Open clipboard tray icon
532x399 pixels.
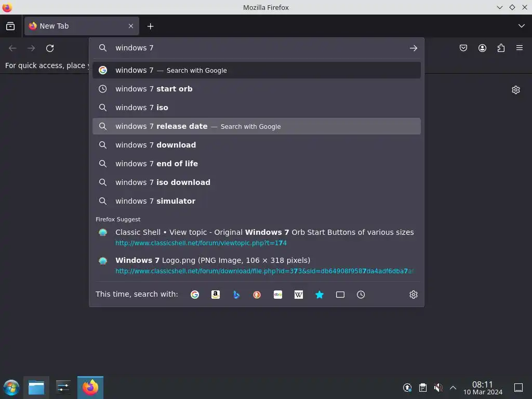tap(423, 388)
